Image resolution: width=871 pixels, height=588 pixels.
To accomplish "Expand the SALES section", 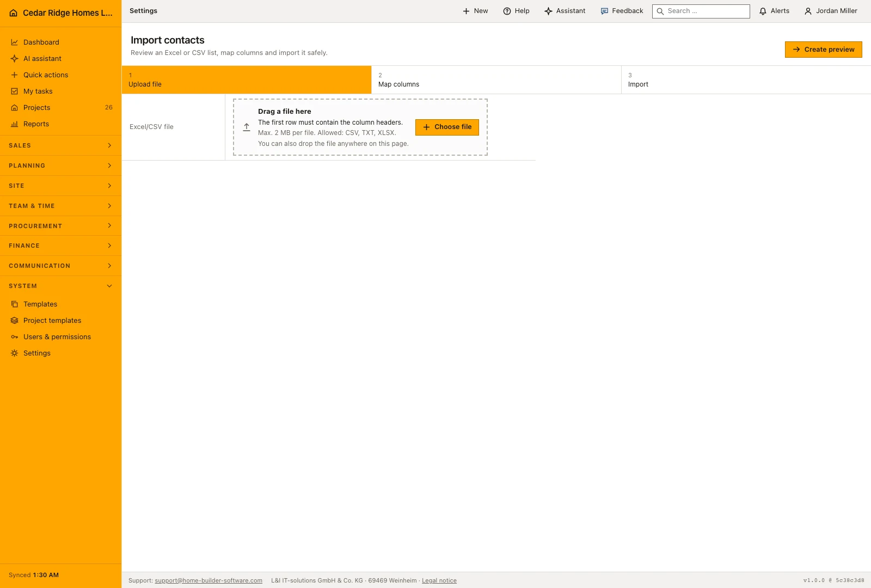I will pos(60,145).
